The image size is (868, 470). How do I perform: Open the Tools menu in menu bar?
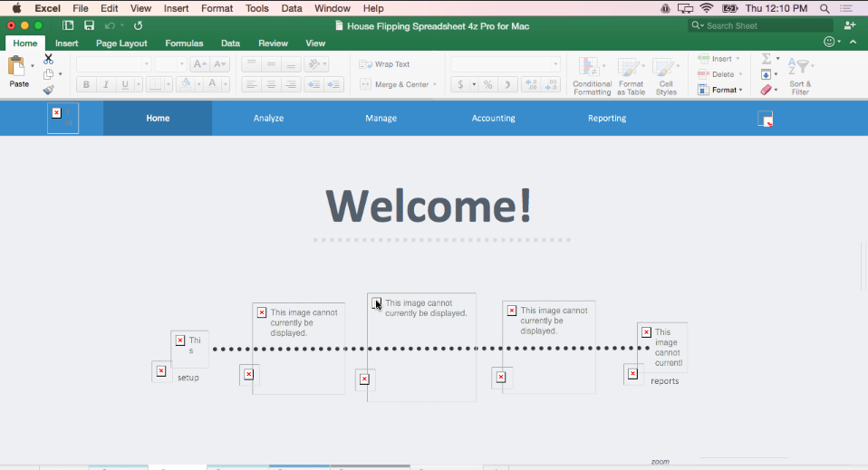[x=256, y=8]
